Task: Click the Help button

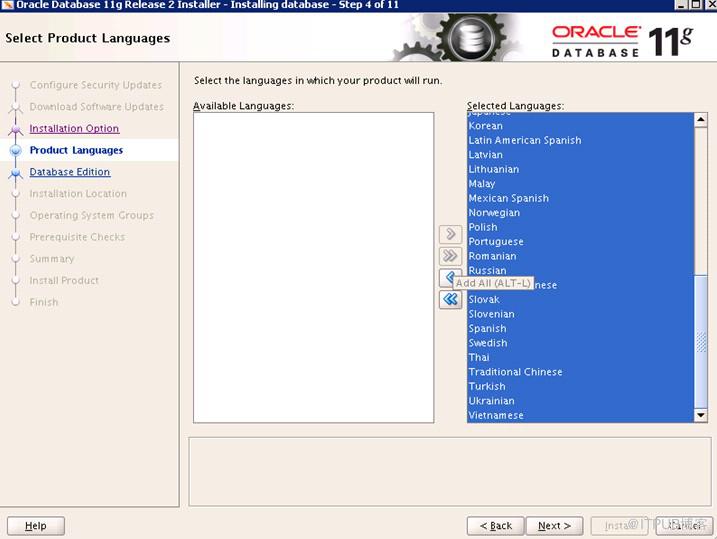Action: pos(36,526)
